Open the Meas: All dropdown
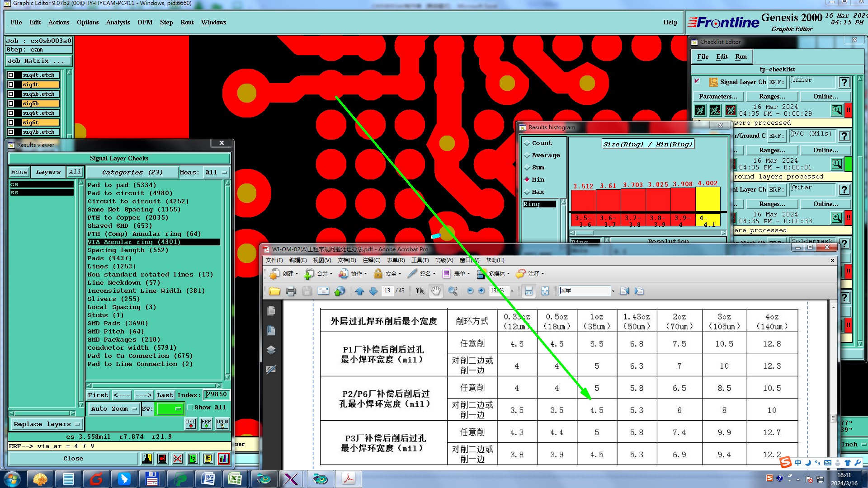This screenshot has width=868, height=488. point(217,173)
